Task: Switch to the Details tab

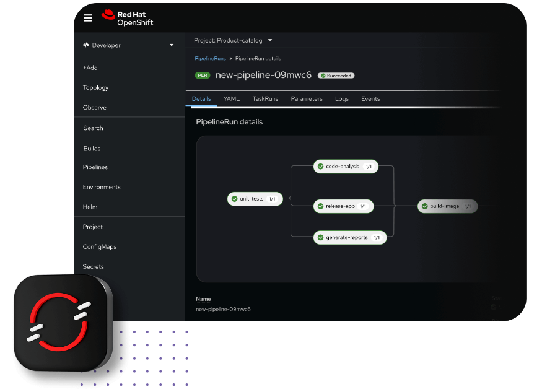Action: 201,99
